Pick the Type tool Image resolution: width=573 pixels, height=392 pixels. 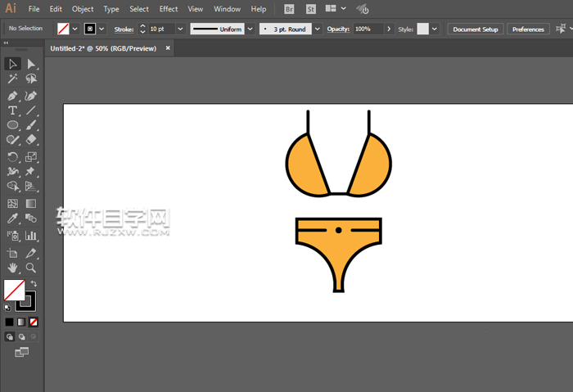click(13, 110)
